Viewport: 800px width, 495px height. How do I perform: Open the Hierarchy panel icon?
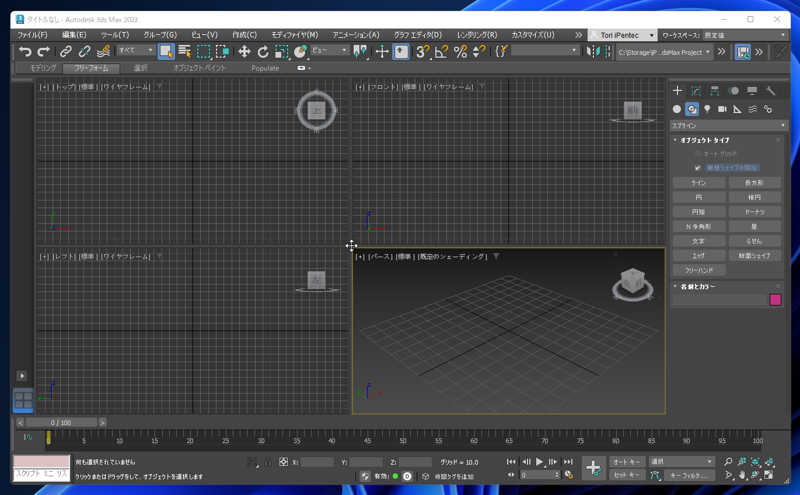715,91
